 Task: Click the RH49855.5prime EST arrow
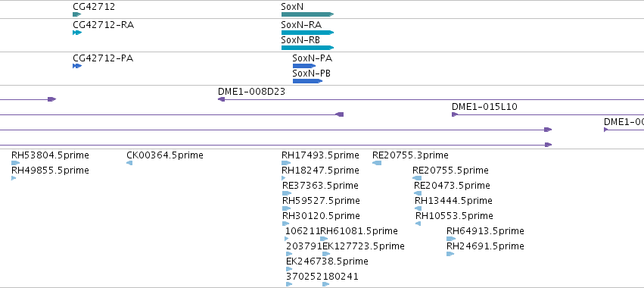14,178
